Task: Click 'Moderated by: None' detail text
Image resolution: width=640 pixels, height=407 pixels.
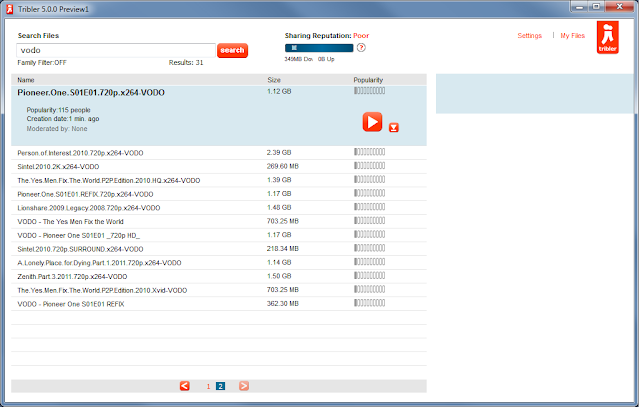Action: (57, 129)
